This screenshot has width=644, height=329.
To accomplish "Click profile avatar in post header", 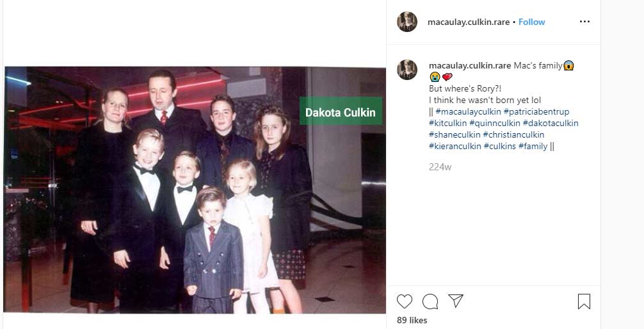I will (x=407, y=22).
